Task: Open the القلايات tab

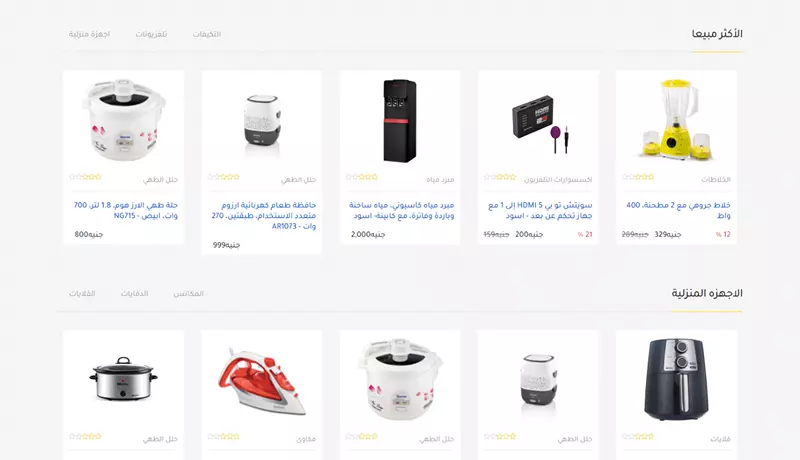Action: [x=82, y=294]
